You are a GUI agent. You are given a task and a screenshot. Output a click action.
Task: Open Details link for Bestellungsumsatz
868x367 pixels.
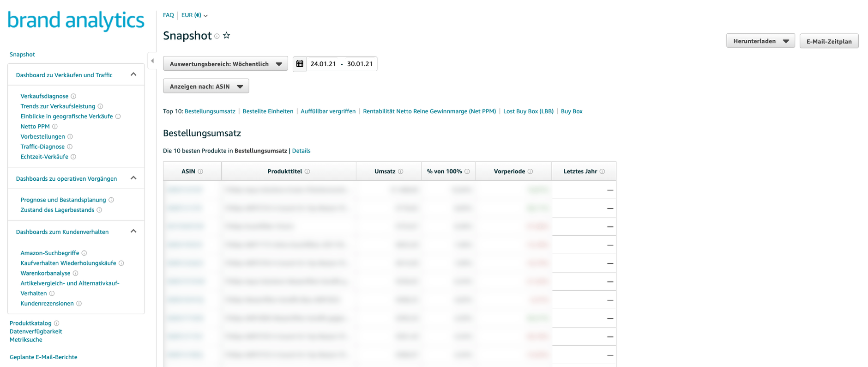point(301,151)
